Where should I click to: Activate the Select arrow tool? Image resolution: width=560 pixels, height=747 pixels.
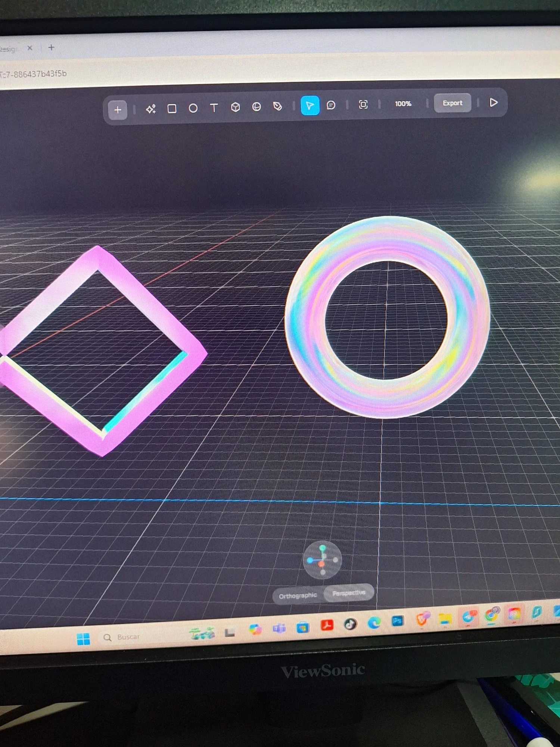click(x=310, y=106)
